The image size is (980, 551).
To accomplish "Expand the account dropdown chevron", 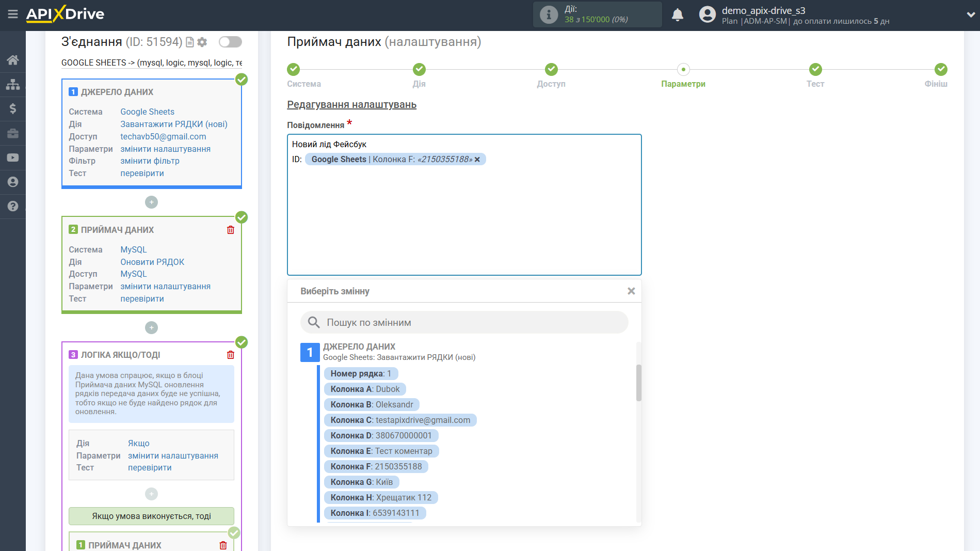I will (x=970, y=15).
